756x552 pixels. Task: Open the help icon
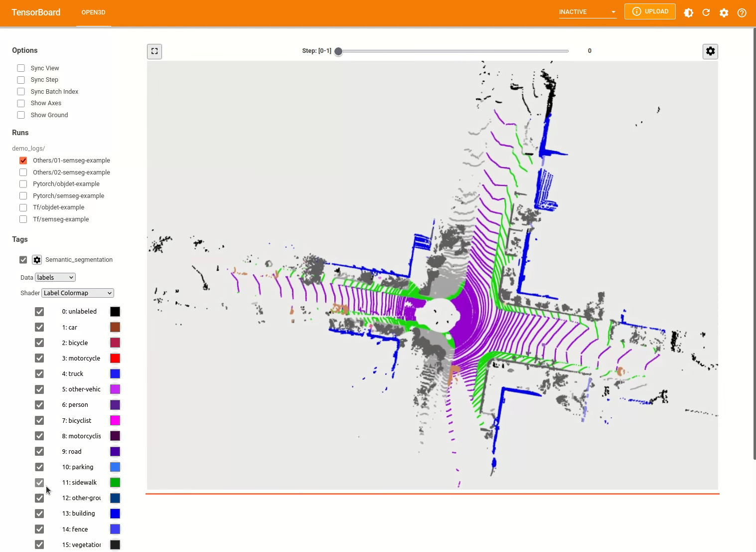pyautogui.click(x=742, y=12)
